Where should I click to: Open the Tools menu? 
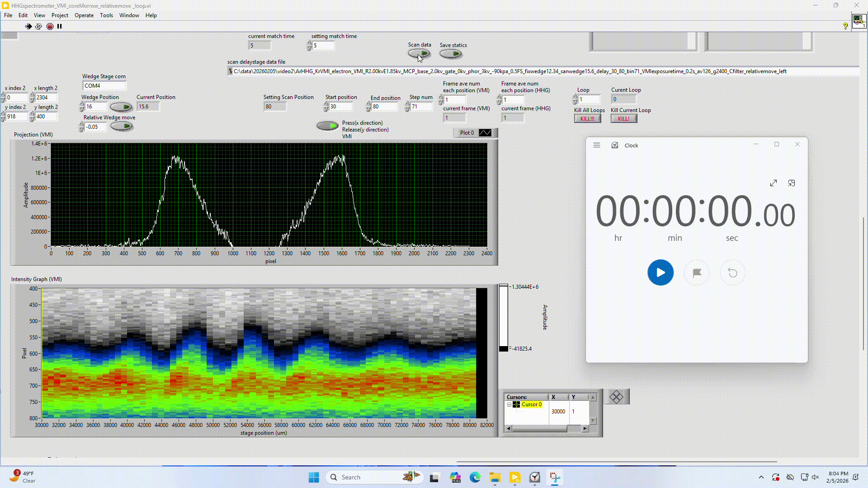coord(106,15)
